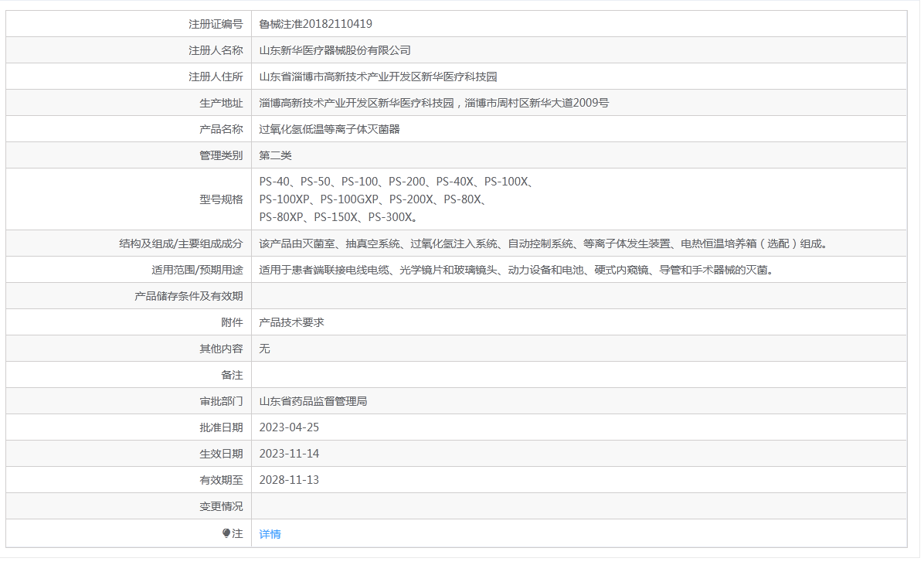Click the 变更情况 label

point(221,506)
